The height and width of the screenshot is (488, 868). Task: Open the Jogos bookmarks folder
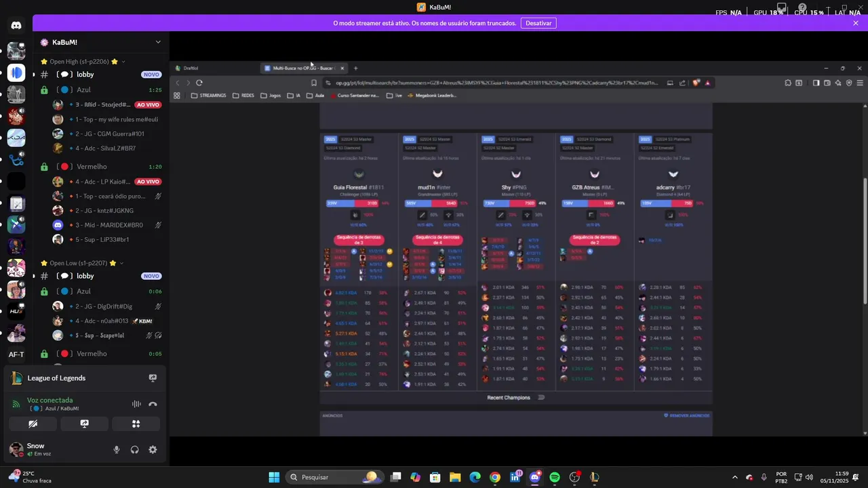tap(271, 96)
